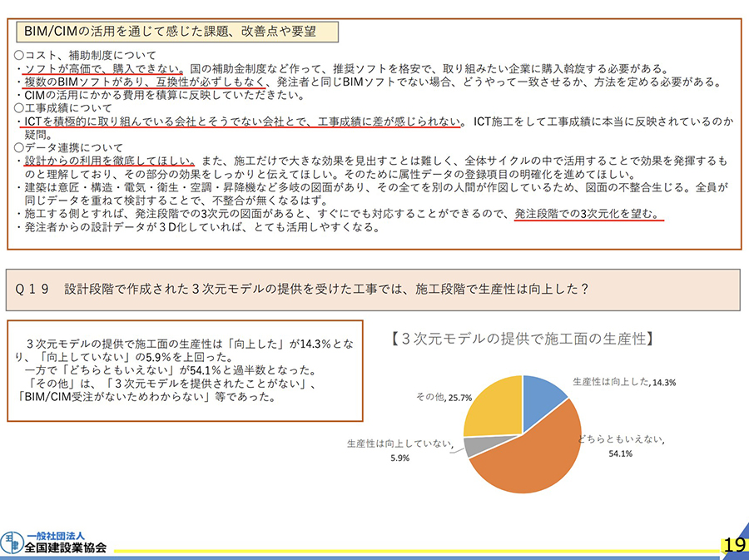Screen dimensions: 749x560
Task: Click the 生産性は向上した, 14.3% label
Action: [x=623, y=382]
